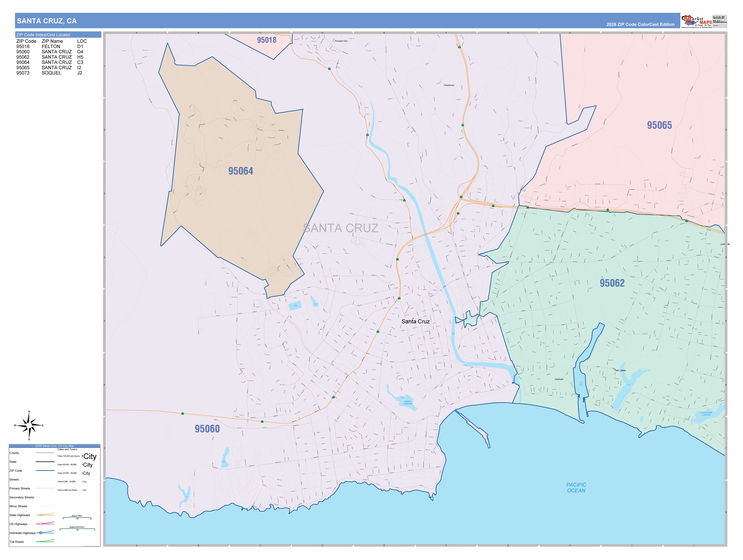Click the 'Toll Roads' legend label
The height and width of the screenshot is (560, 743).
[x=17, y=542]
